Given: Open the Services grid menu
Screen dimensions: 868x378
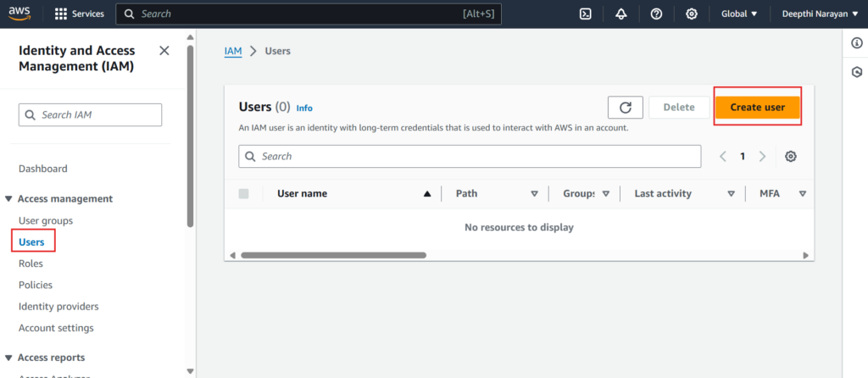Looking at the screenshot, I should click(x=80, y=14).
